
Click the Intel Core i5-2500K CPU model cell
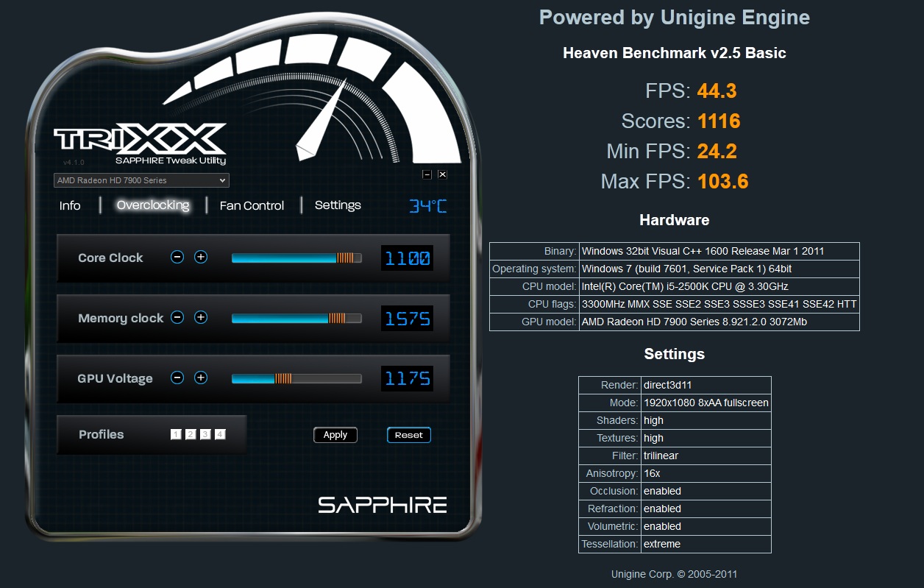pos(719,286)
